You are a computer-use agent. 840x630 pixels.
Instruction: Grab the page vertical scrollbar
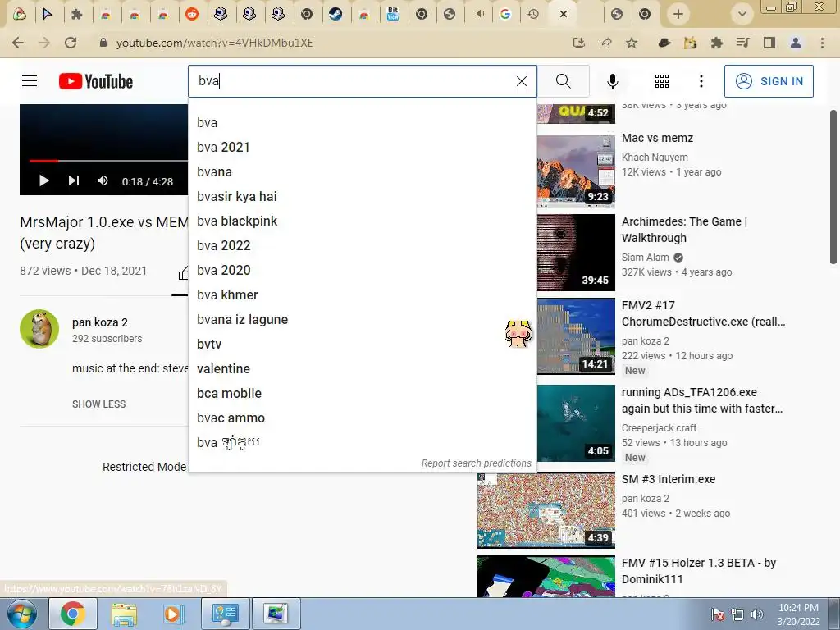[833, 187]
